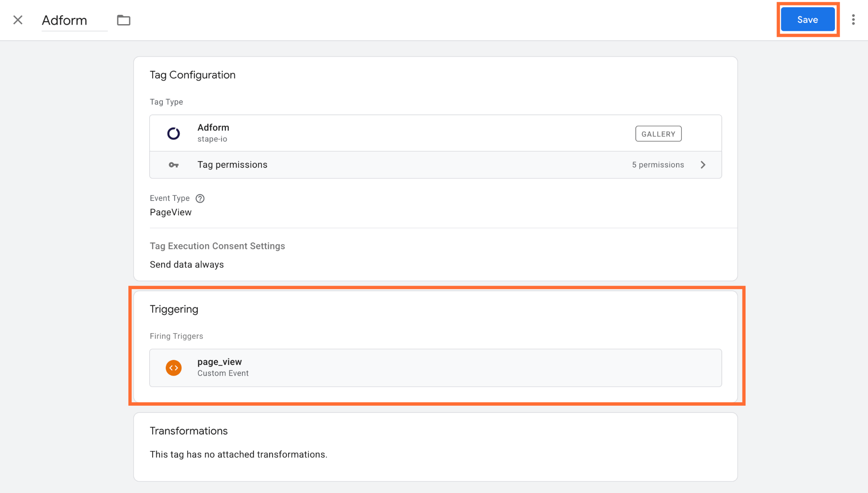
Task: Click the Tag Configuration heading
Action: [x=192, y=75]
